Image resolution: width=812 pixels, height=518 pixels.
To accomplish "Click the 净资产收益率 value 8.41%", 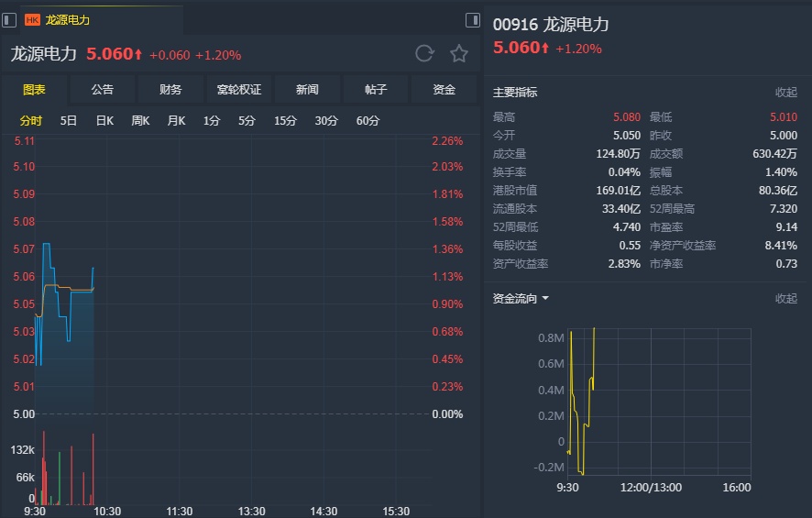I will click(781, 245).
